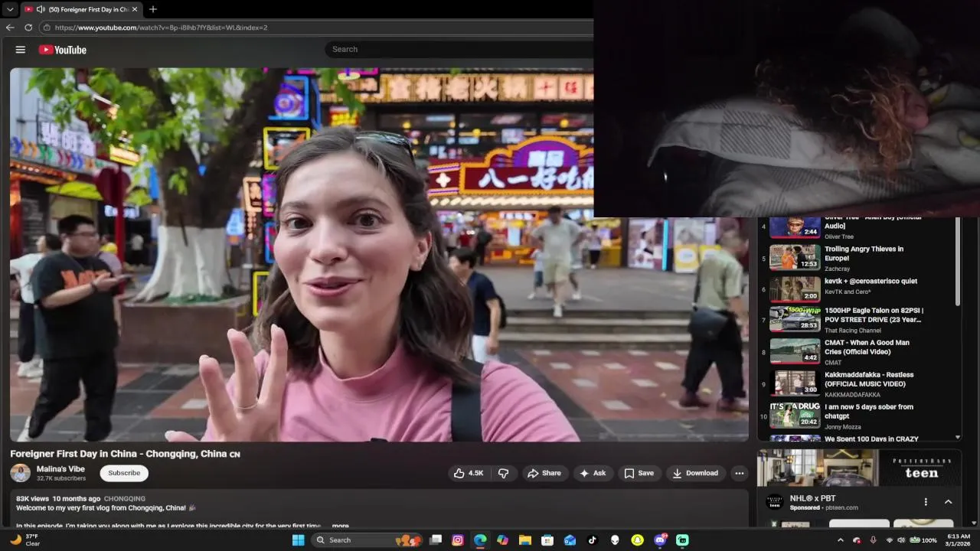
Task: Launch Snapchat from the taskbar
Action: (x=637, y=540)
